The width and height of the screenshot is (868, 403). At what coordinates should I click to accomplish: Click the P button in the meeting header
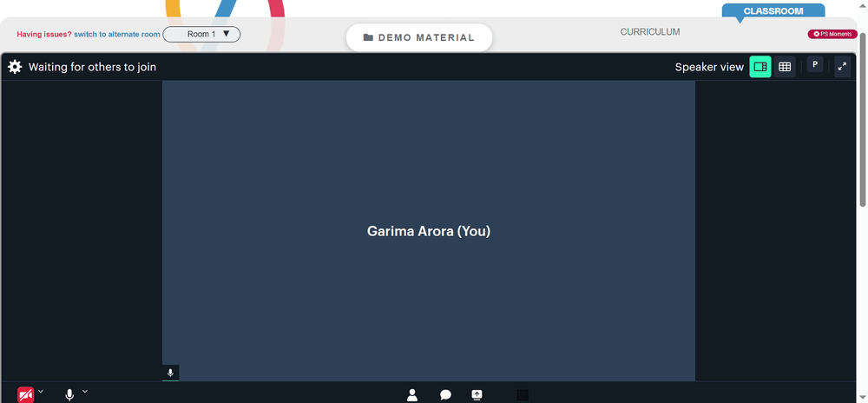(x=815, y=65)
